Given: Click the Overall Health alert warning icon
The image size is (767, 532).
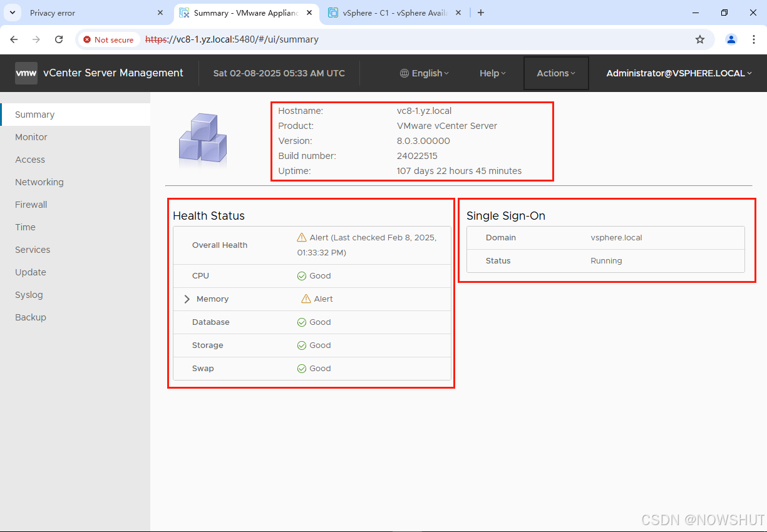Looking at the screenshot, I should (x=302, y=238).
